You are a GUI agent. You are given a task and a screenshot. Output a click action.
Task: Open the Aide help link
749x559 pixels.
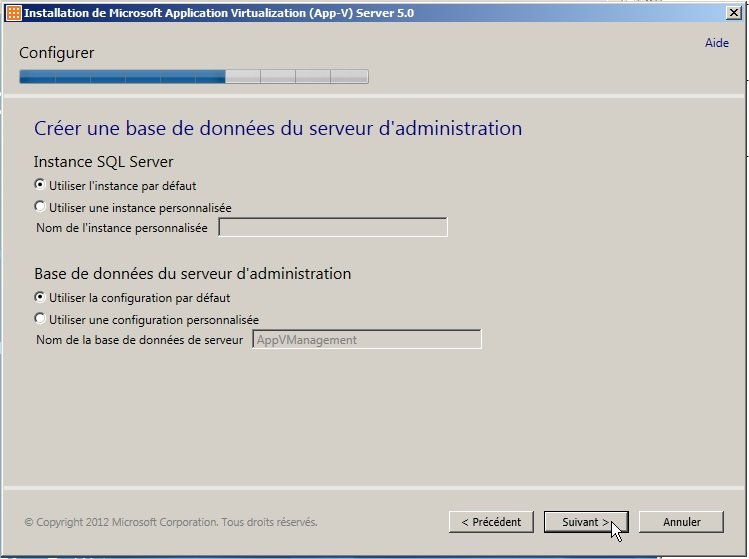(x=716, y=44)
